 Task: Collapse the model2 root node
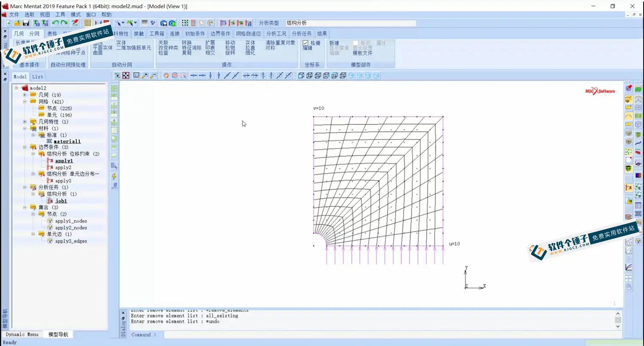[x=17, y=88]
